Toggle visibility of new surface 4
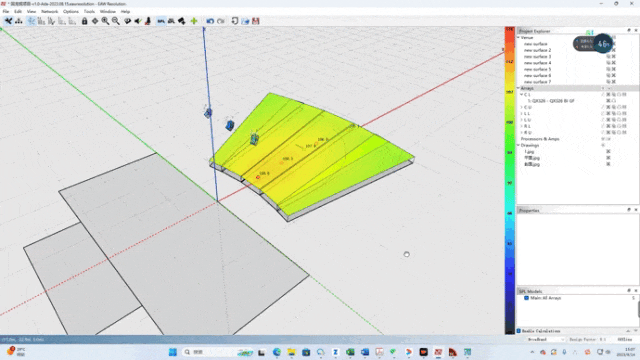Viewport: 640px width, 360px height. click(608, 63)
